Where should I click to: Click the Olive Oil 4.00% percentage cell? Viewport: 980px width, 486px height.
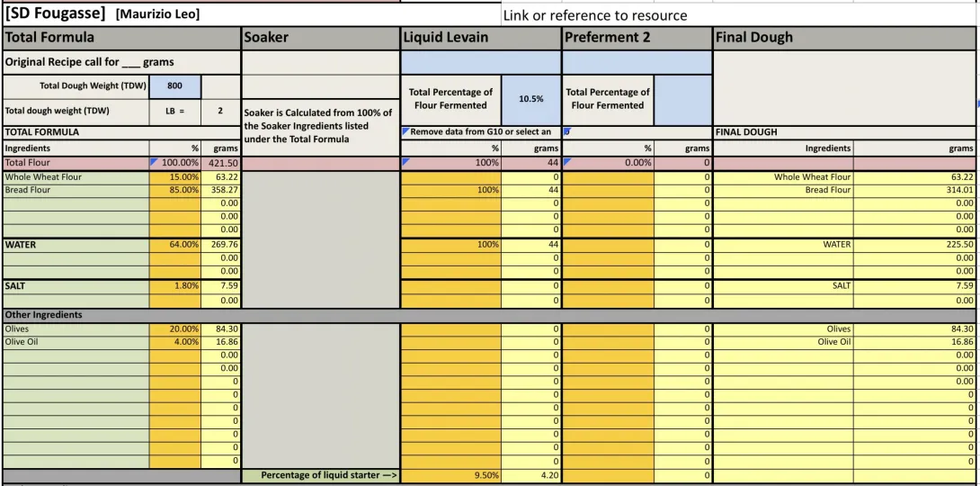(175, 342)
